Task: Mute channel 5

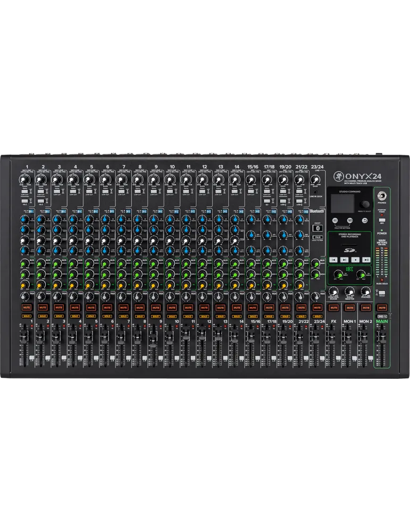Action: coord(91,307)
